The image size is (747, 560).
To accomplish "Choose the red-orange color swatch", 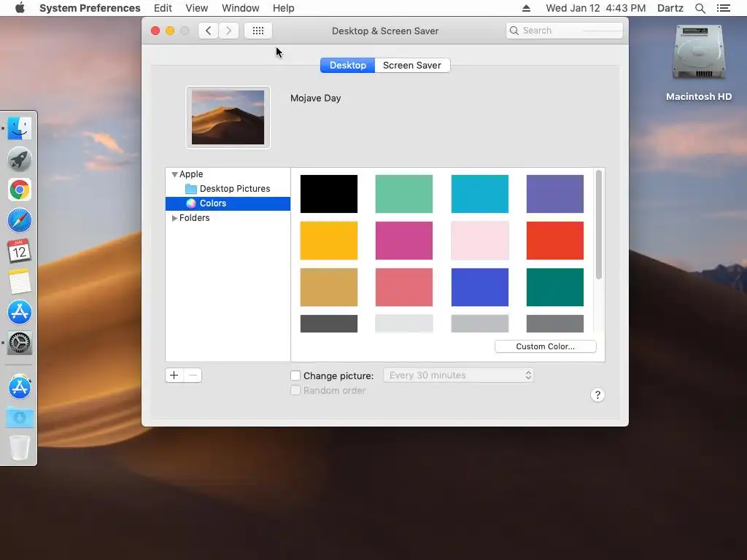I will pos(555,241).
